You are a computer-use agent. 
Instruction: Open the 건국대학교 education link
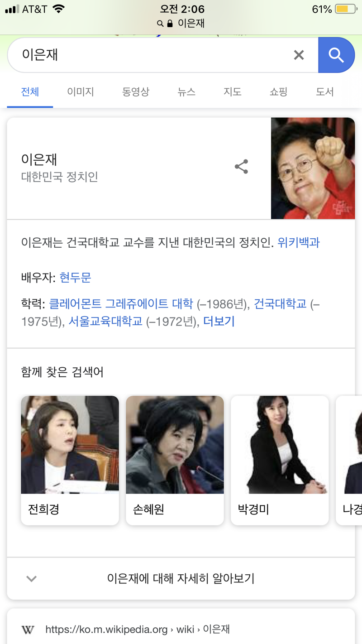[x=280, y=304]
